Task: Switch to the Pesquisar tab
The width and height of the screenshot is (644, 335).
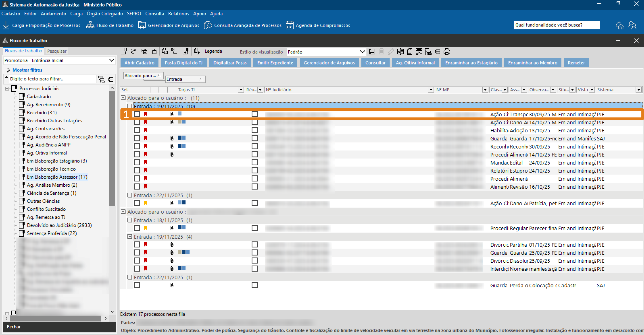Action: pyautogui.click(x=57, y=51)
